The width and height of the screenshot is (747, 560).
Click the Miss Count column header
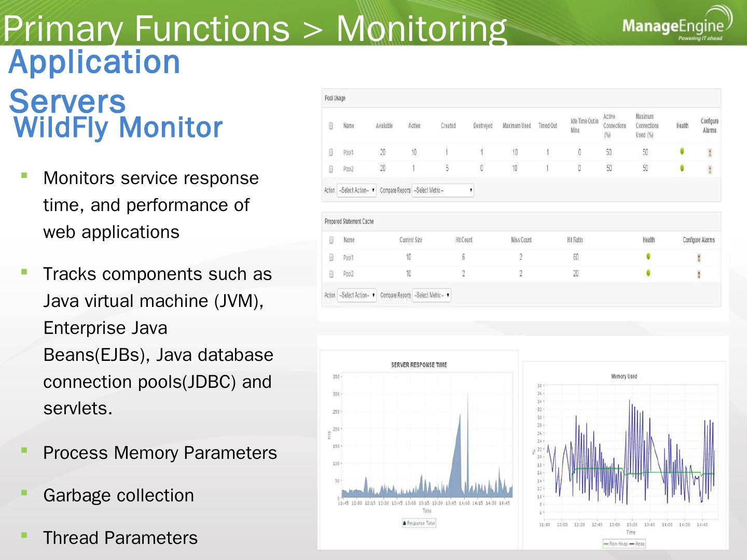521,240
